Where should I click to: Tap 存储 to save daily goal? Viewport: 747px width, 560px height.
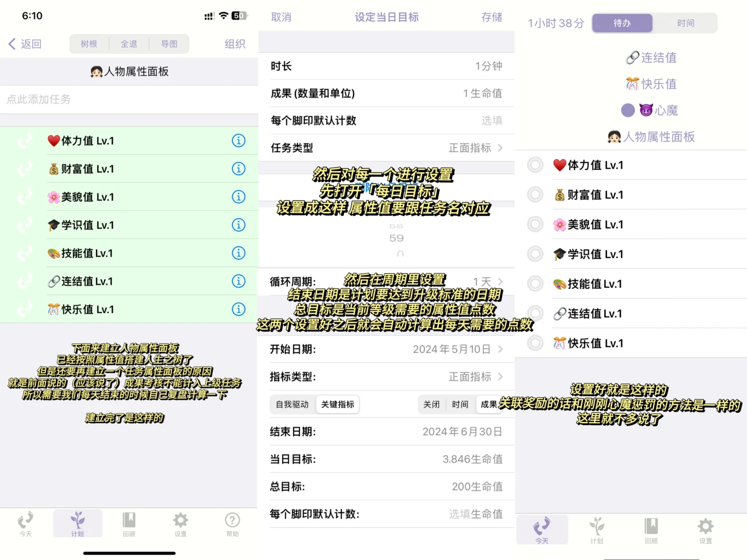point(491,17)
